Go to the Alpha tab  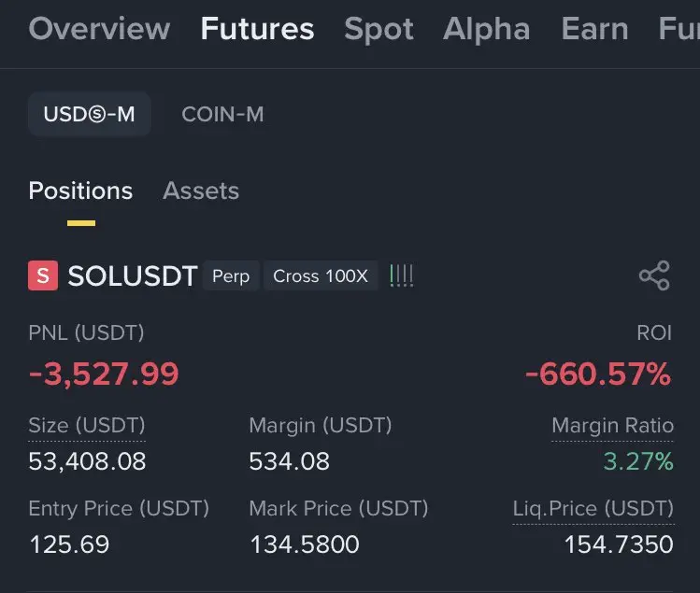(486, 29)
